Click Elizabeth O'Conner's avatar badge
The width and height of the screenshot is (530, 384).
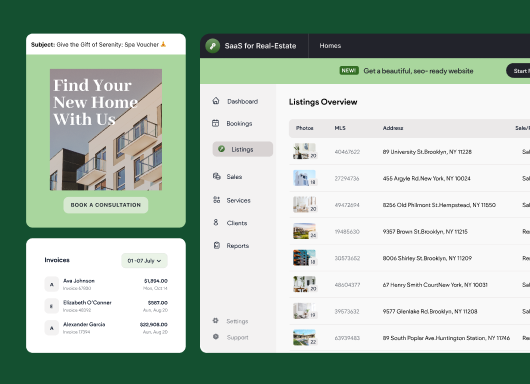click(x=52, y=306)
